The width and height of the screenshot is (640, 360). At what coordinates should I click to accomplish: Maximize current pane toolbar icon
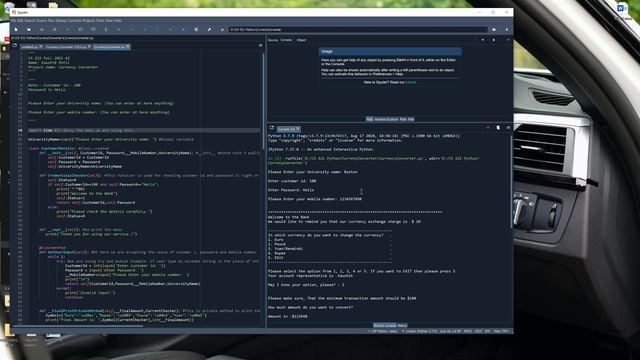point(196,29)
